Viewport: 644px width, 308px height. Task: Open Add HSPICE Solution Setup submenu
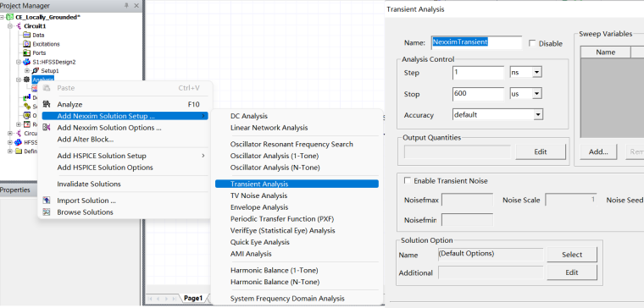pos(125,156)
